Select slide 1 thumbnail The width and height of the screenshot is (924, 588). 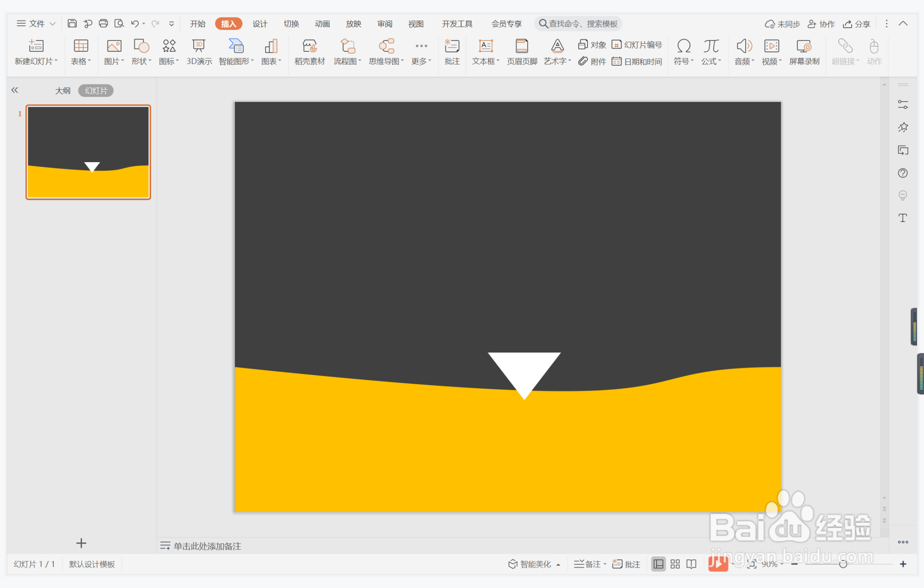point(88,152)
